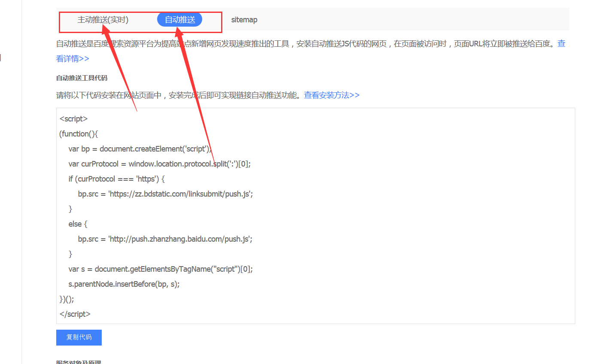
Task: Click the s.parentNode.insertBefore line
Action: pos(124,284)
